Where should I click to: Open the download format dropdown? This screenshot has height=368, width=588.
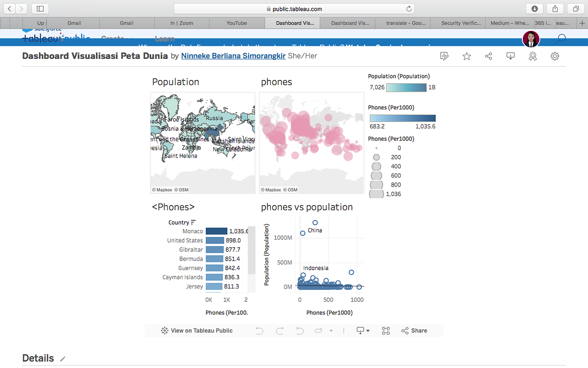pyautogui.click(x=367, y=330)
